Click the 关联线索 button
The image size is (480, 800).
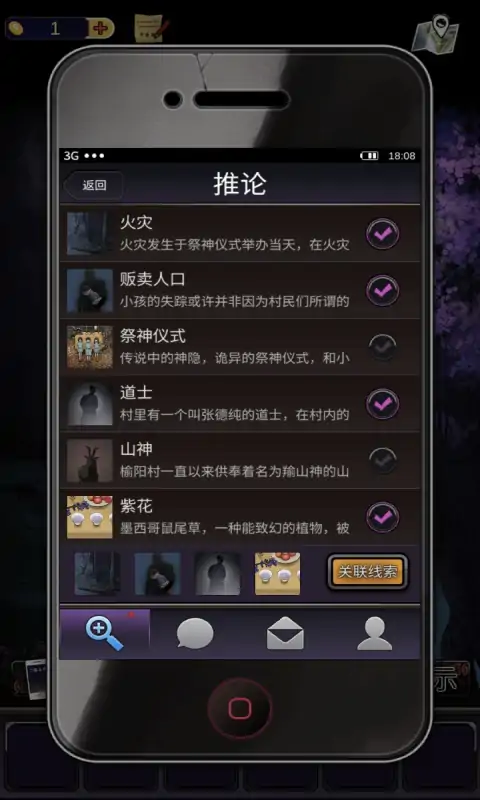pos(368,572)
